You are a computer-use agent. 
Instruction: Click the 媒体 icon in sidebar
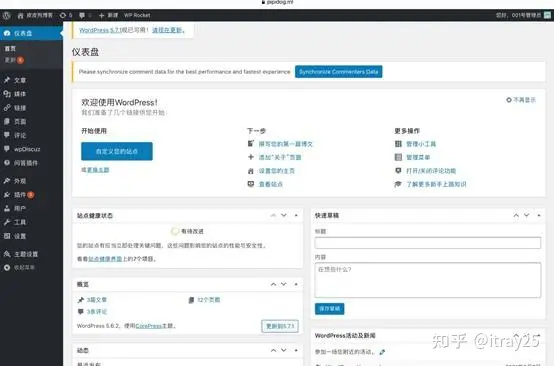tap(7, 94)
